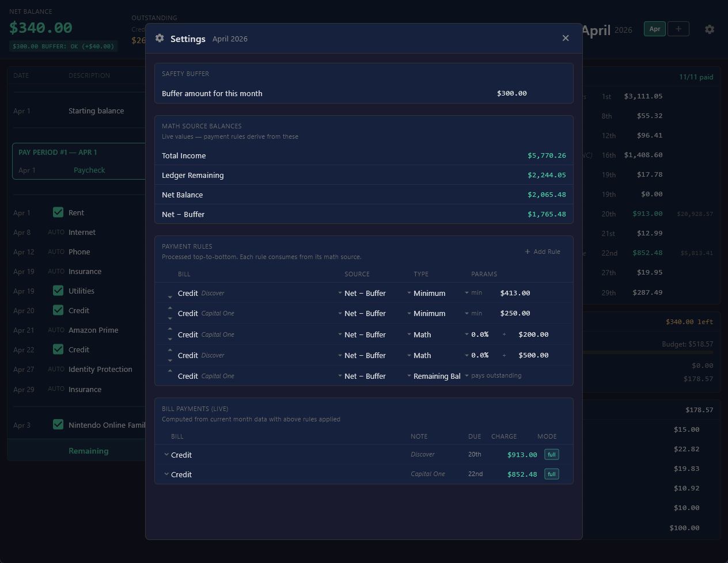This screenshot has width=728, height=563.
Task: Move the first Discover Minimum rule down
Action: pyautogui.click(x=170, y=297)
